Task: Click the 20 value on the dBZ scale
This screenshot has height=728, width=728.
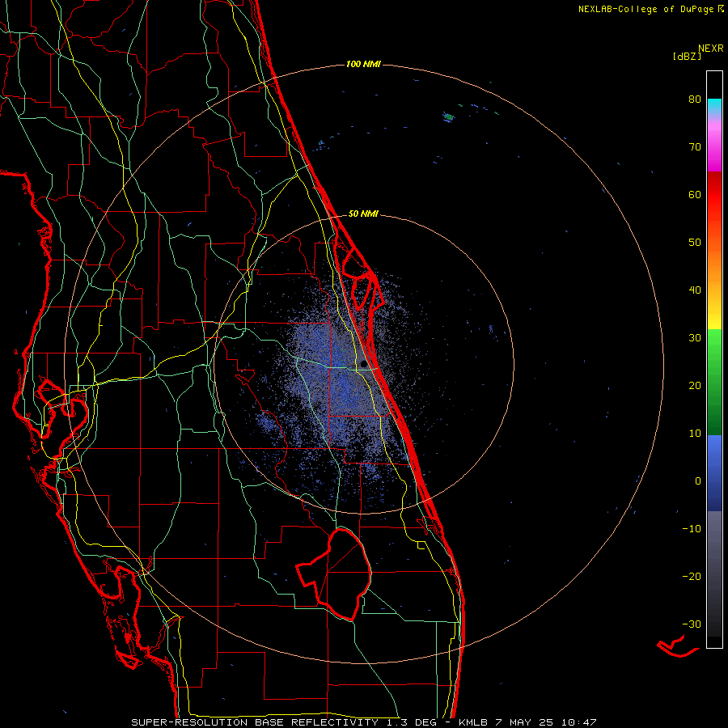Action: point(695,385)
